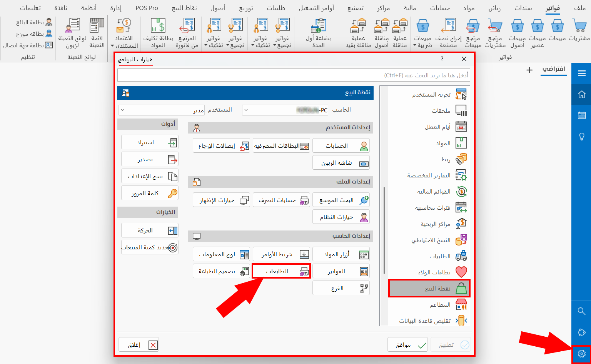Viewport: 591px width, 364px height.
Task: Switch to the POS Pro ribbon tab
Action: click(x=146, y=7)
